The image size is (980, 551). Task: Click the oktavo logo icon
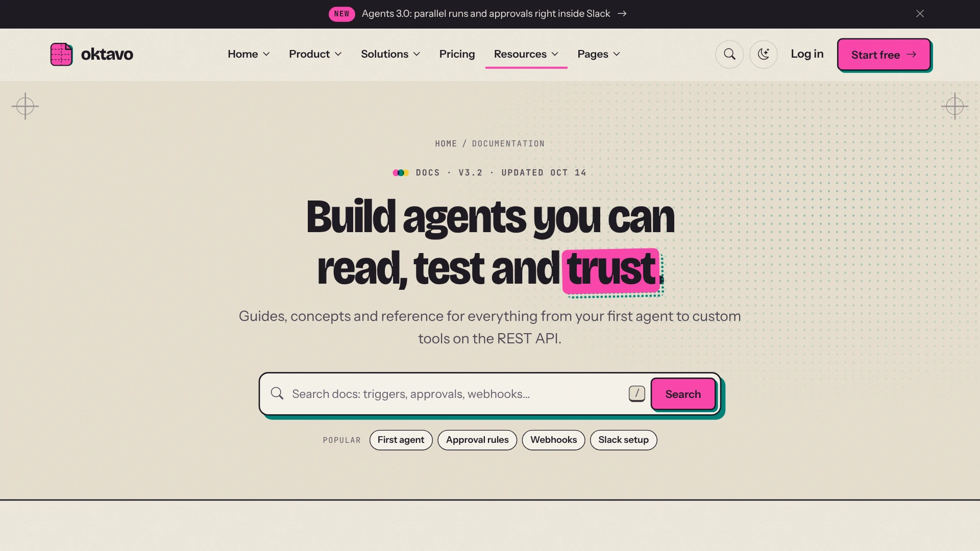click(x=61, y=54)
